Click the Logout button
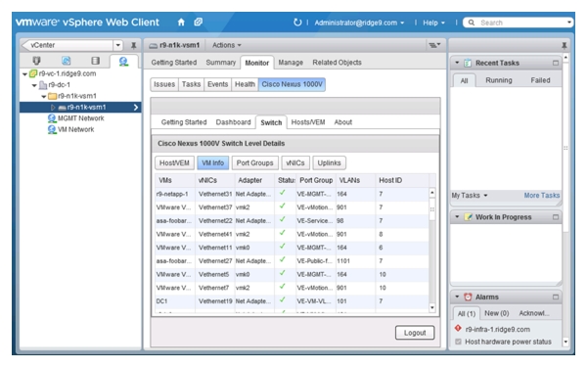The image size is (588, 368). (x=415, y=333)
